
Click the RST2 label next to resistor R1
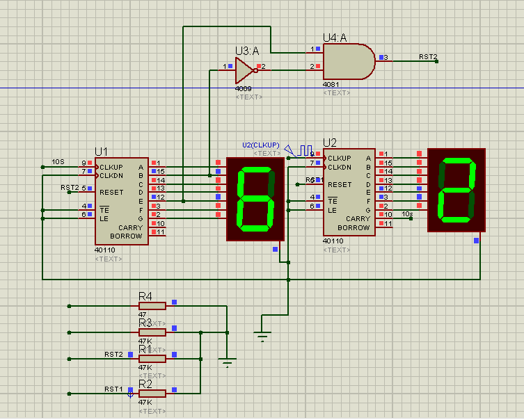pyautogui.click(x=113, y=354)
